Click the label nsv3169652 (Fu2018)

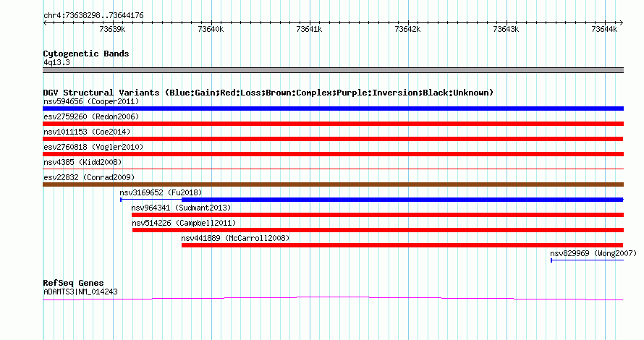click(x=161, y=192)
